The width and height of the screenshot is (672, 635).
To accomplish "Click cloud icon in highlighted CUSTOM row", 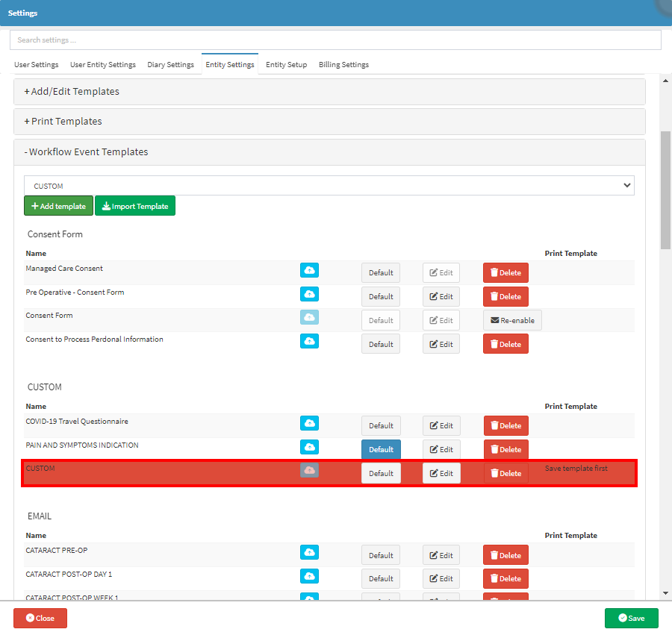I will click(309, 471).
